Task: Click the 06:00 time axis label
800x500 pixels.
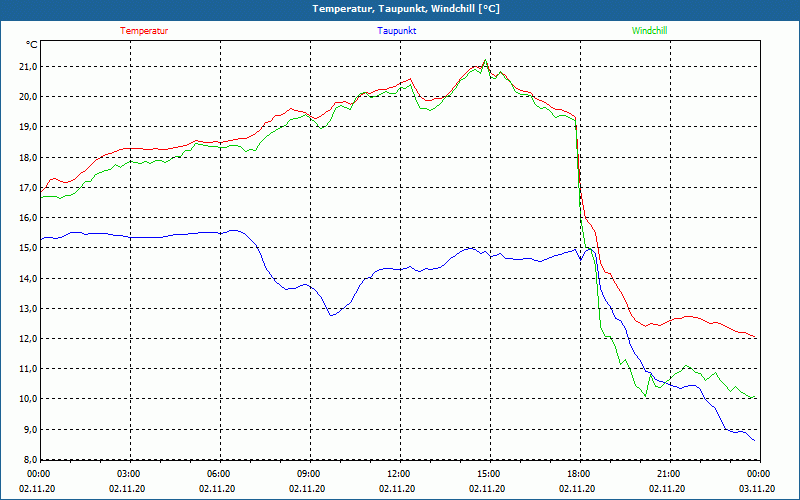Action: click(218, 474)
